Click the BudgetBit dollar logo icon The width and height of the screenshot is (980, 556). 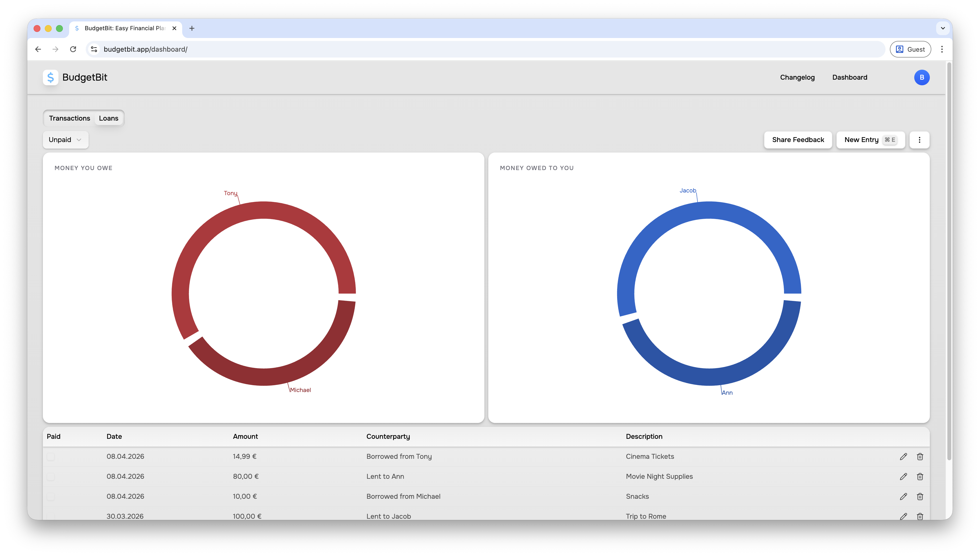tap(50, 77)
